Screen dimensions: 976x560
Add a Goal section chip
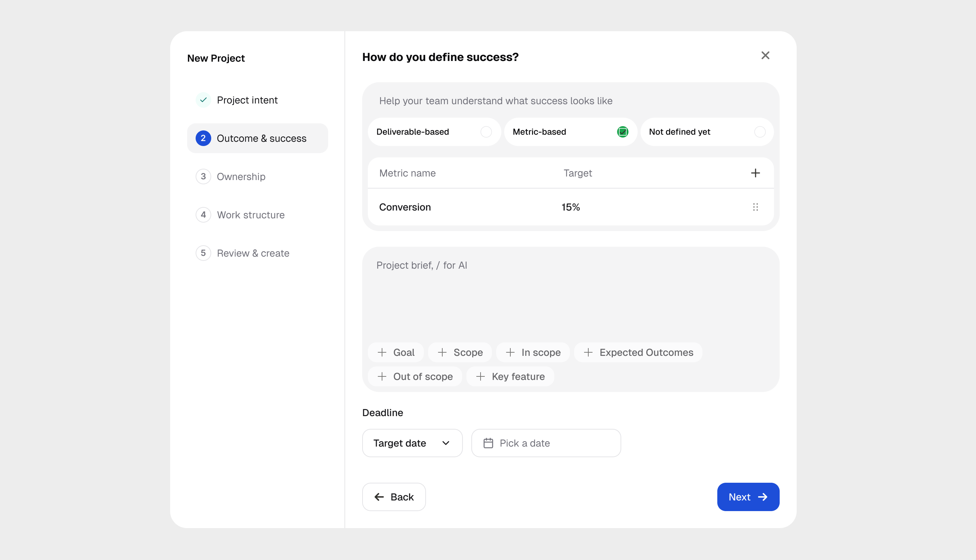point(396,352)
